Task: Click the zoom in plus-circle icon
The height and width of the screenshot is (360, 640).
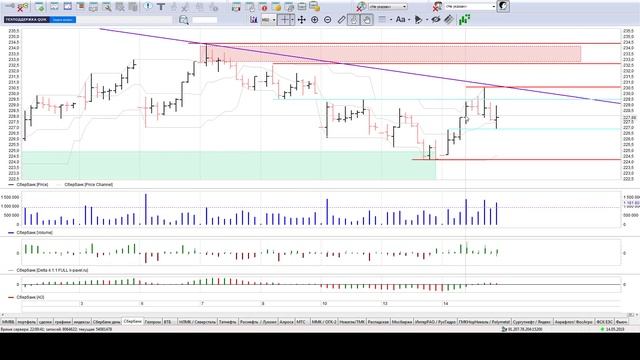Action: tap(314, 20)
